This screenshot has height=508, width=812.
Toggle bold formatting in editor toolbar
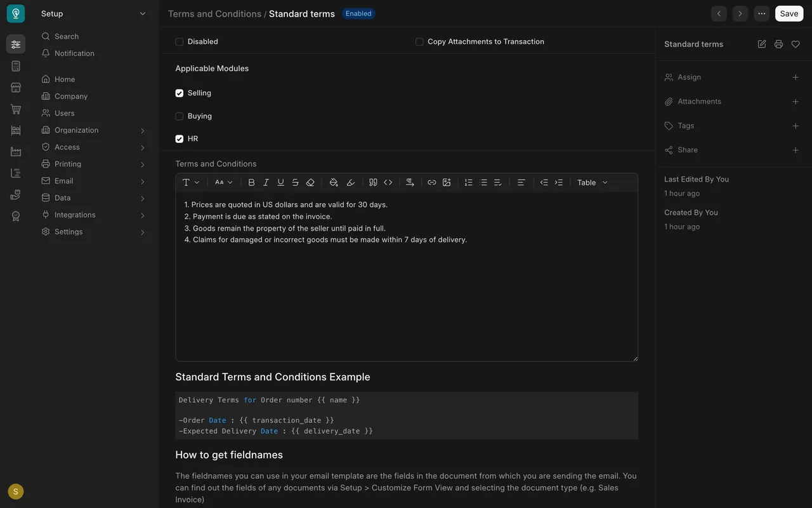pos(251,182)
